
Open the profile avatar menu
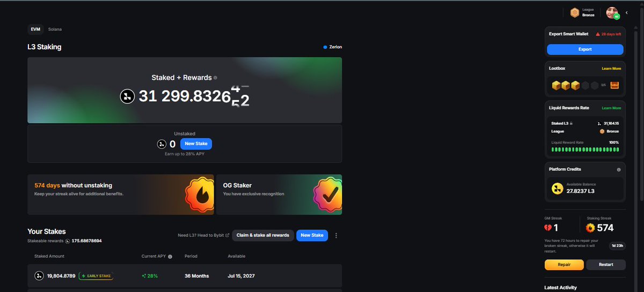[x=612, y=12]
